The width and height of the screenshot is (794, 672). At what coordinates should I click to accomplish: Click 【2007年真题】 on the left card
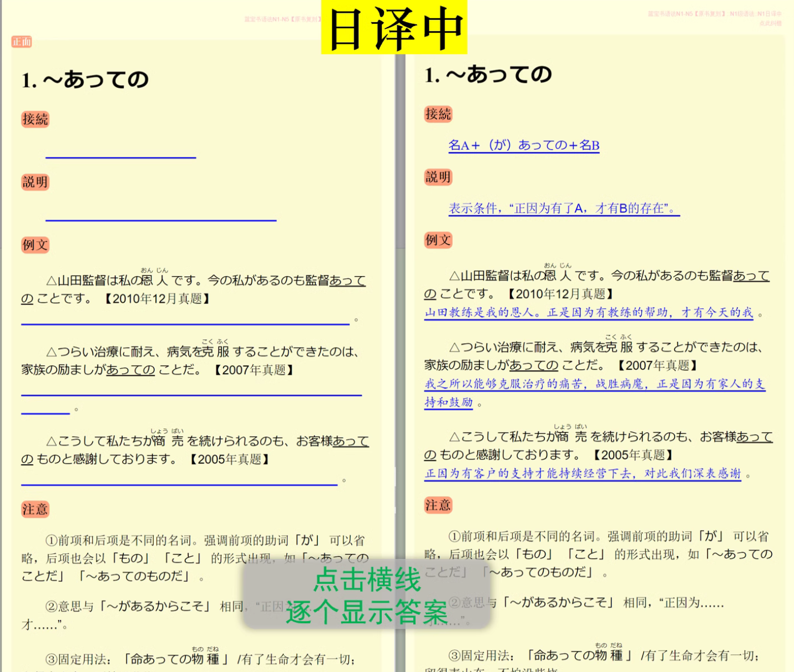(253, 370)
